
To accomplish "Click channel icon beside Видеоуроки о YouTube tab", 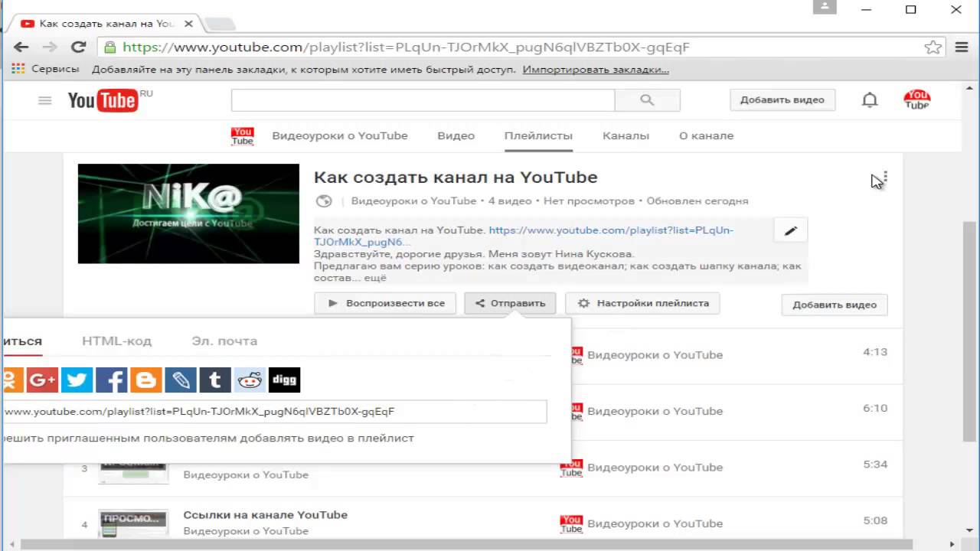I will [x=243, y=136].
